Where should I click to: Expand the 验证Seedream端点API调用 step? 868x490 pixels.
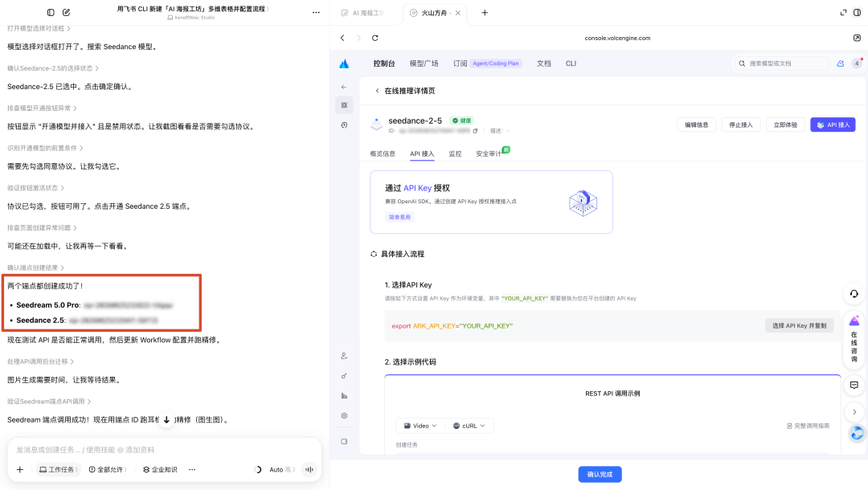[49, 402]
